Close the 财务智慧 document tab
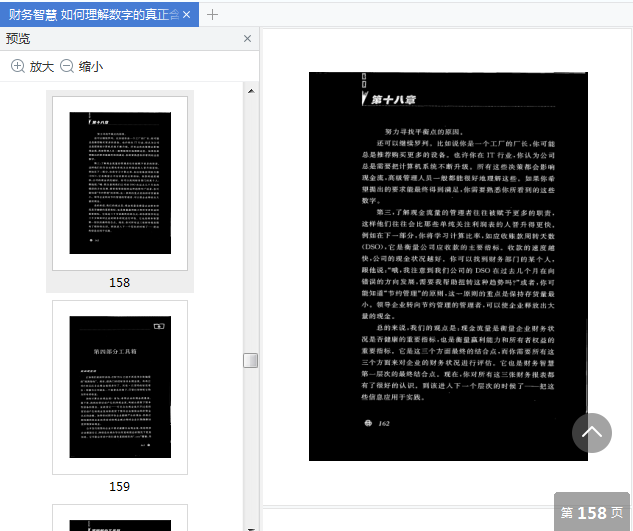Image resolution: width=633 pixels, height=531 pixels. (187, 15)
